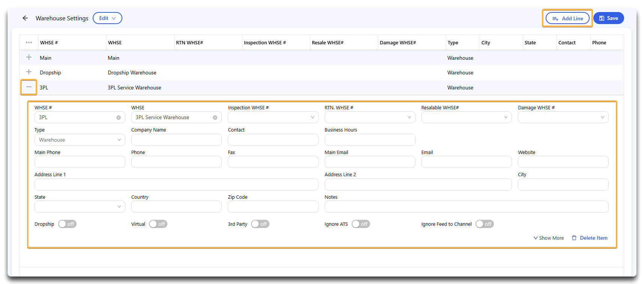Click the Type column header
Screen dimensions: 644x284
(x=453, y=42)
